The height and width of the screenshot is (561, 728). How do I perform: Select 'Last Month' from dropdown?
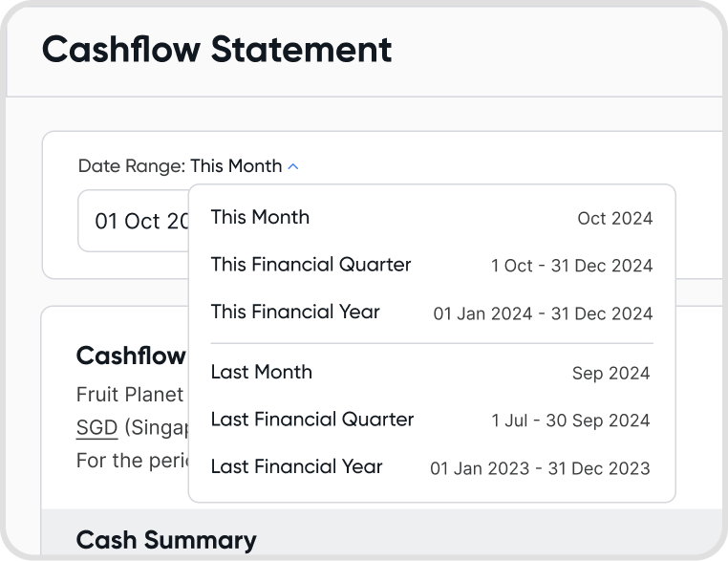click(261, 372)
